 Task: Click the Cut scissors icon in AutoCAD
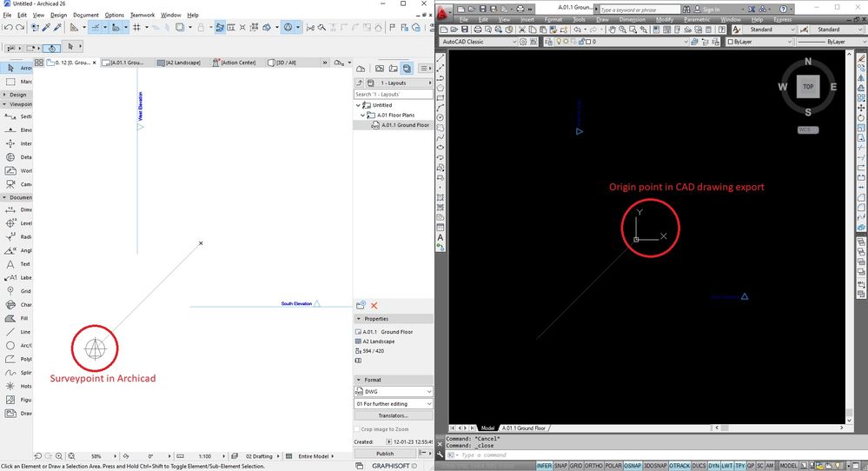[x=522, y=30]
